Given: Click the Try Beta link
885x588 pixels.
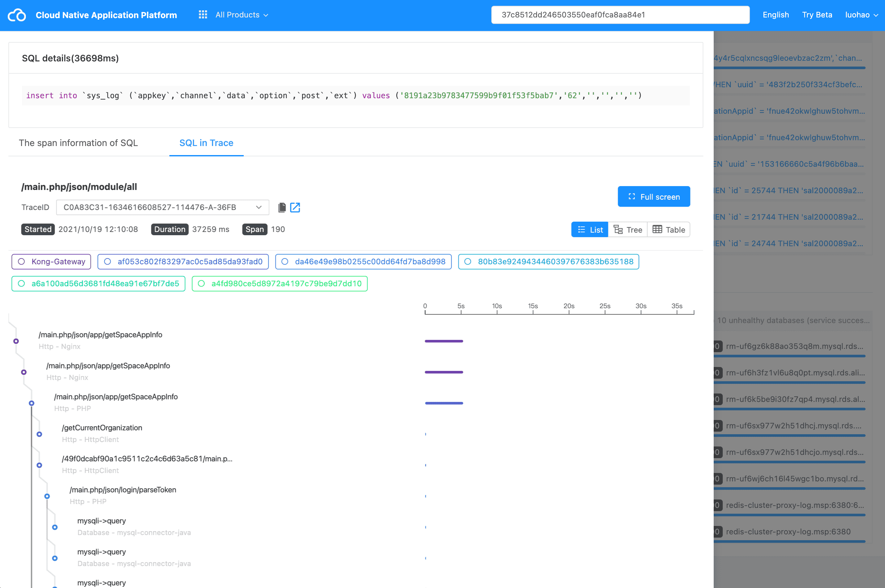Looking at the screenshot, I should (817, 15).
